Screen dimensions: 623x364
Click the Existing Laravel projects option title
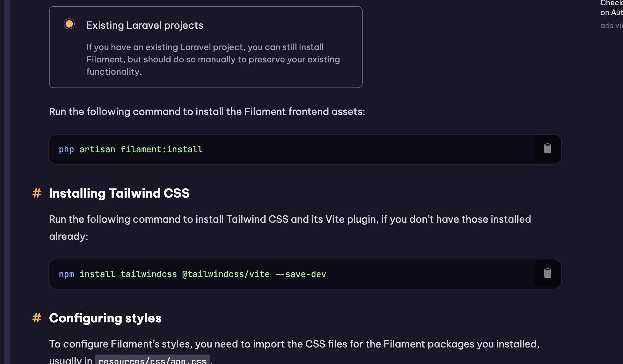click(x=145, y=25)
